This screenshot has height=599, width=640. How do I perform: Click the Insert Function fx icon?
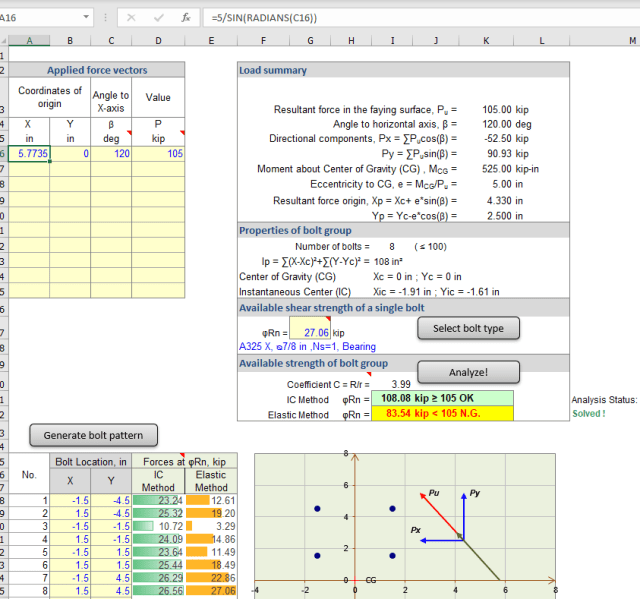(185, 17)
